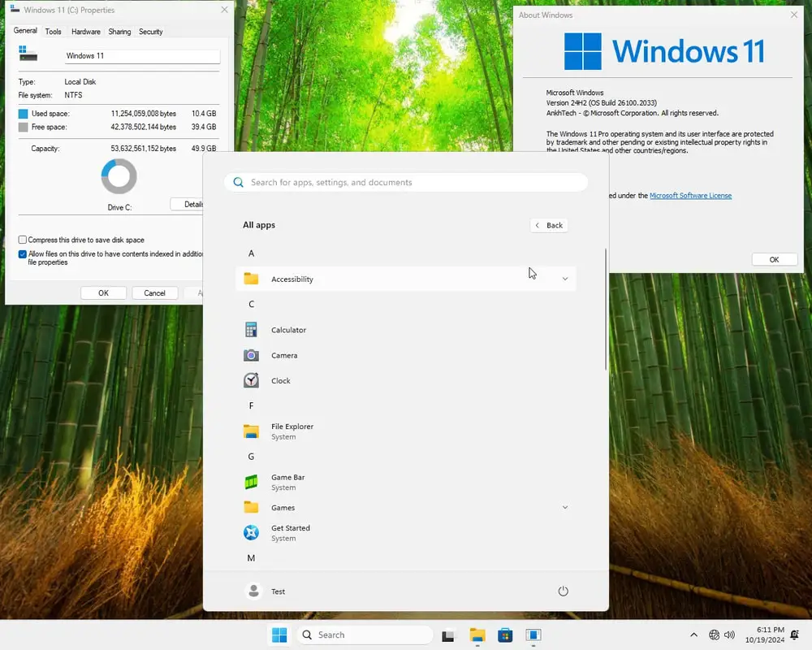
Task: Enable Compress this drive checkbox
Action: point(23,240)
